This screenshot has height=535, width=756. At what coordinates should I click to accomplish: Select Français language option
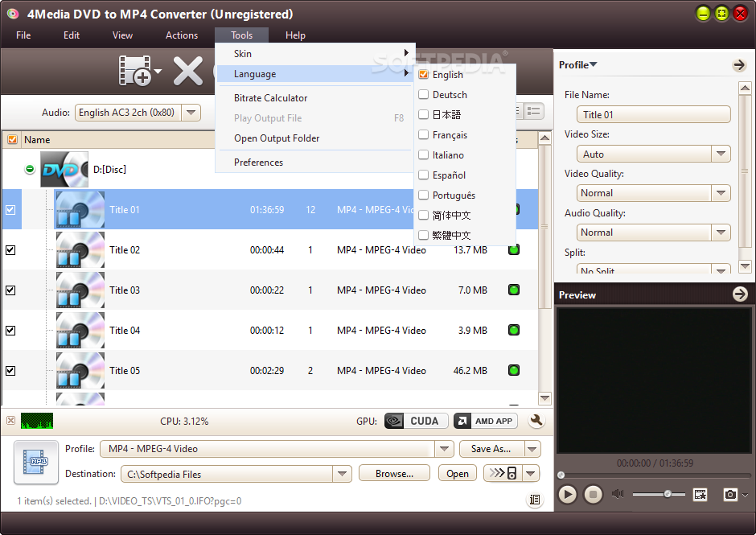465,135
